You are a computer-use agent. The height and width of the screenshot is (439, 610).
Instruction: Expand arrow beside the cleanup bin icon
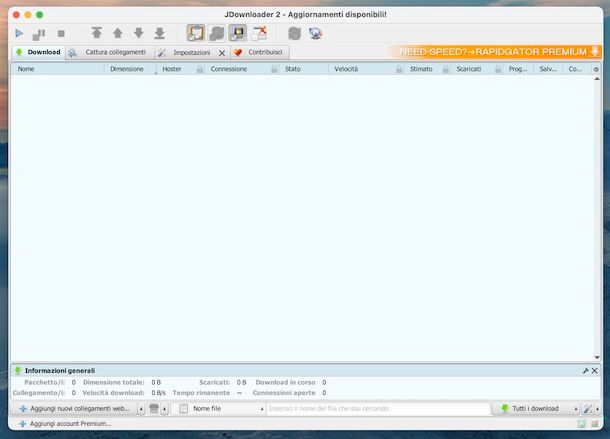coord(165,409)
